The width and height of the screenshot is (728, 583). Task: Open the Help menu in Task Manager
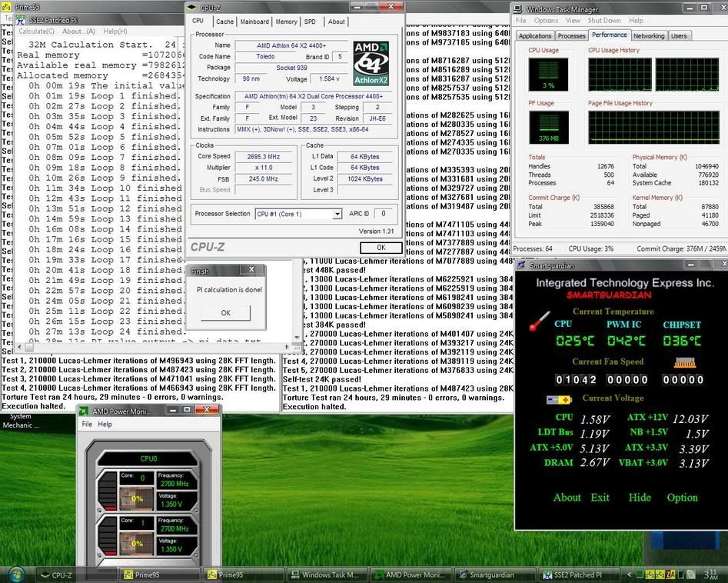point(636,21)
